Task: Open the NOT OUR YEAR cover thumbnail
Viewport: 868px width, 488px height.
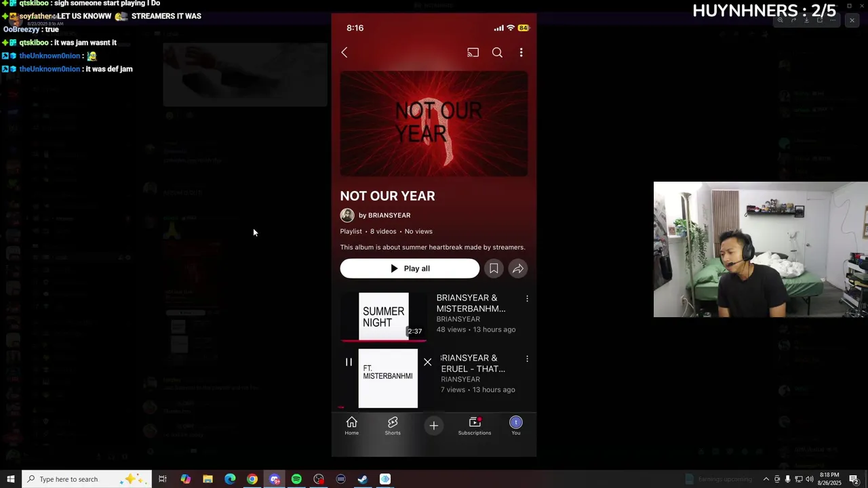Action: pyautogui.click(x=434, y=124)
